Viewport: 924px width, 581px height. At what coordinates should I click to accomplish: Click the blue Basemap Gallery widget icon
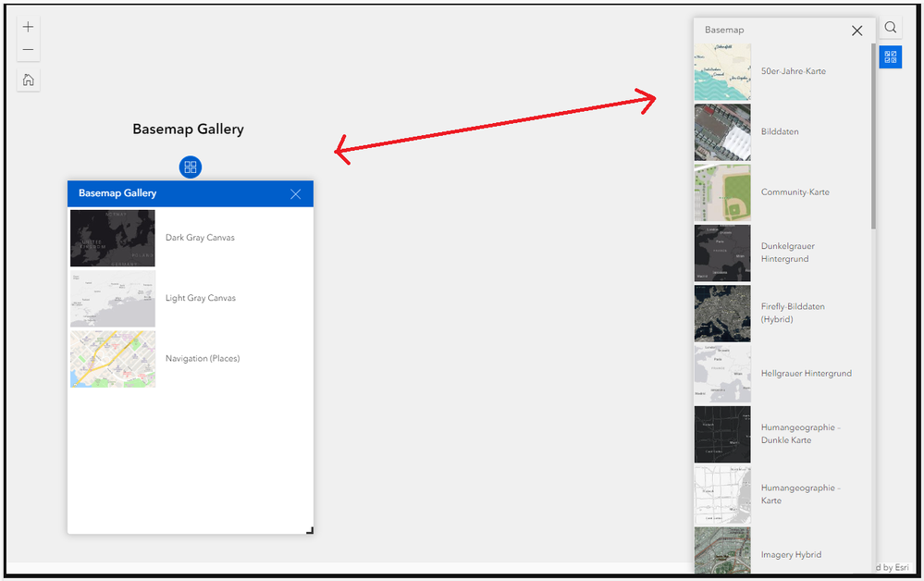[x=890, y=56]
